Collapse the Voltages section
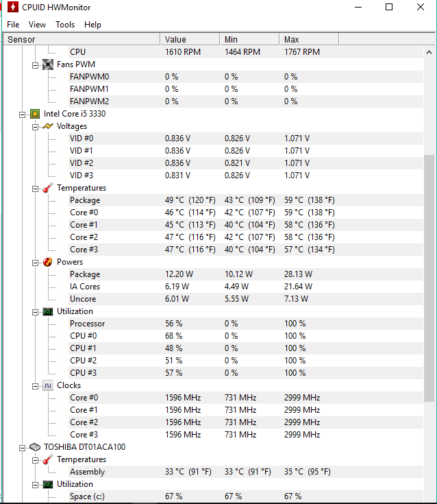The height and width of the screenshot is (504, 437). tap(36, 127)
